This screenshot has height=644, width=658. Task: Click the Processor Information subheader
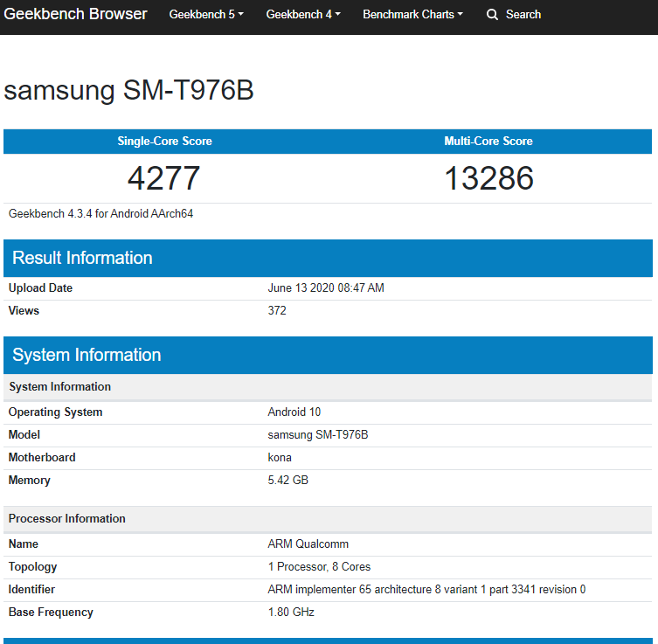[329, 519]
